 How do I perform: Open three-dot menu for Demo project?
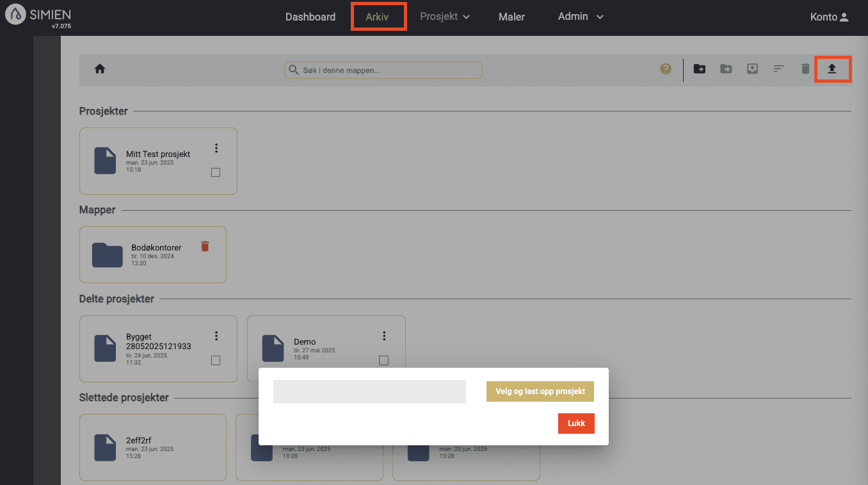pos(384,336)
